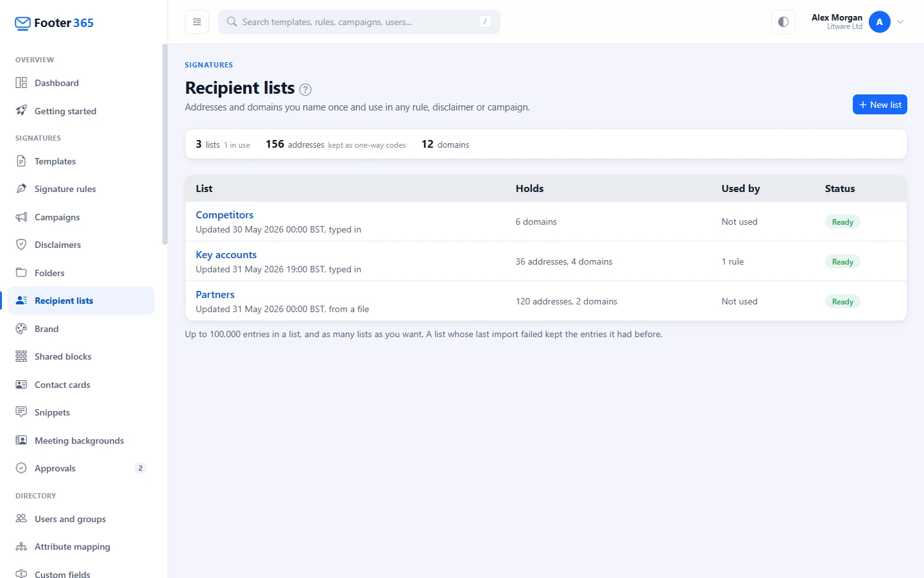This screenshot has height=578, width=924.
Task: Focus the search templates, rules, campaigns field
Action: (359, 22)
